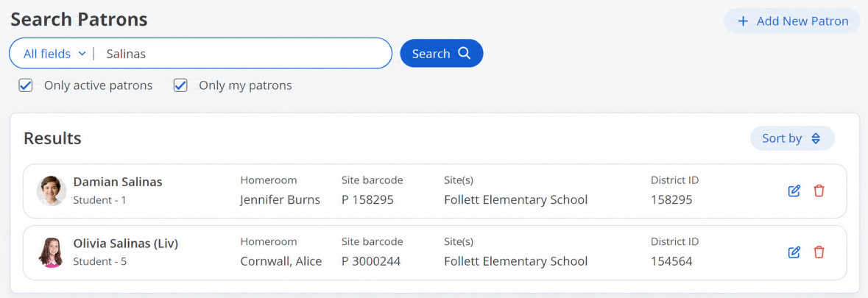Click homeroom value Cornwall, Alice
Image resolution: width=868 pixels, height=298 pixels.
(x=281, y=261)
